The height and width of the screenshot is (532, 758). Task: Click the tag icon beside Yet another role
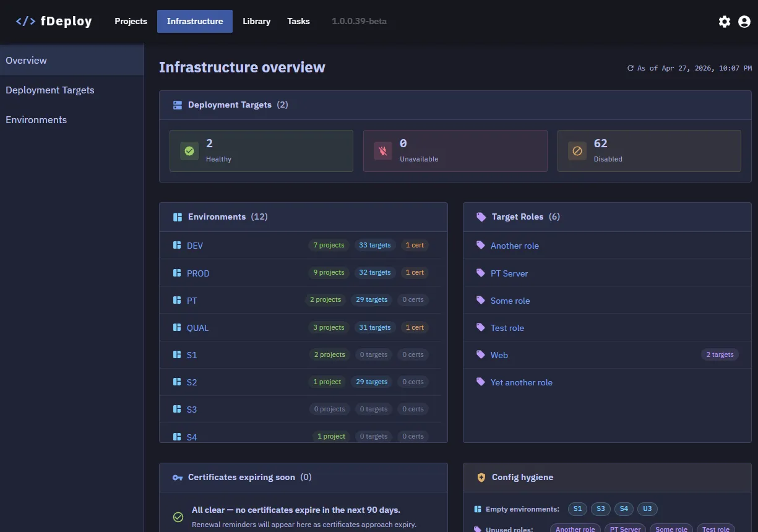coord(481,382)
